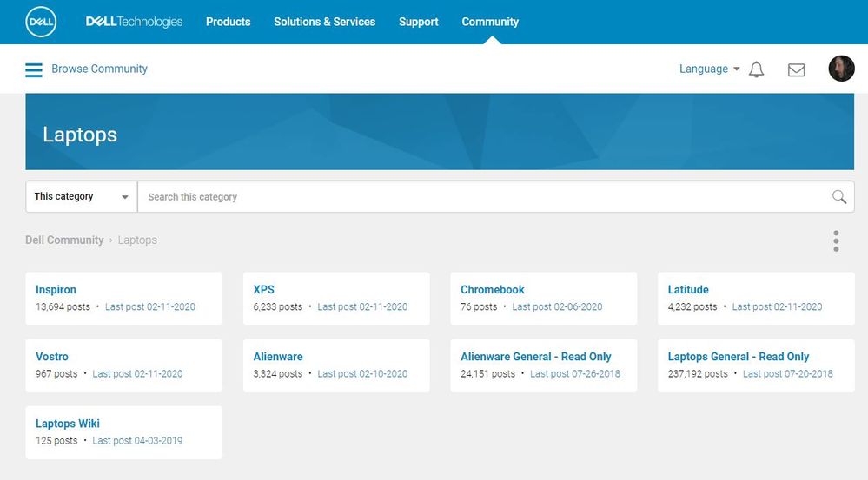
Task: Click the Laptops breadcrumb
Action: tap(137, 240)
